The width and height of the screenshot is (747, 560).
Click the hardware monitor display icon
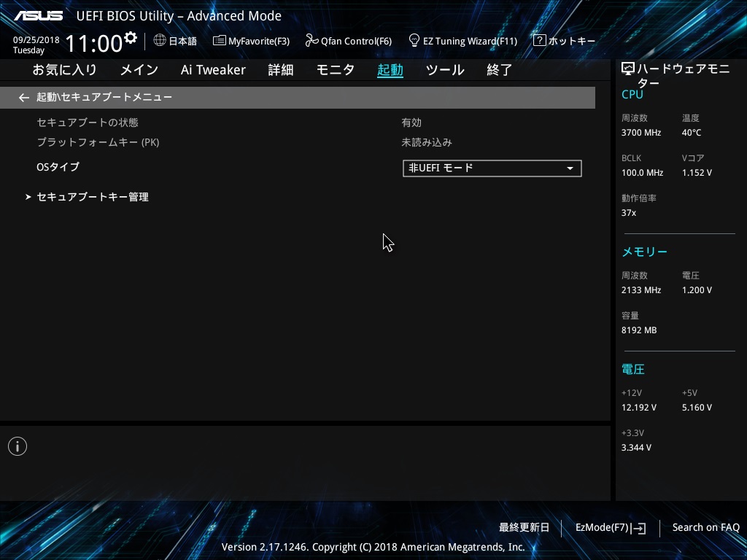pyautogui.click(x=628, y=69)
